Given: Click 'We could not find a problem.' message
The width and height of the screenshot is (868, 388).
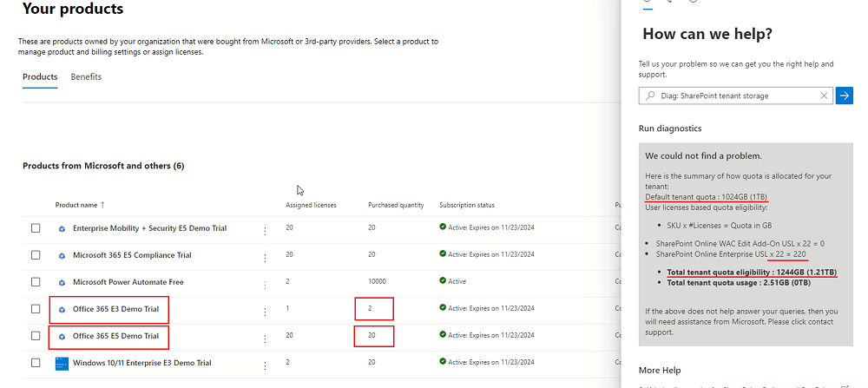Looking at the screenshot, I should [x=703, y=156].
